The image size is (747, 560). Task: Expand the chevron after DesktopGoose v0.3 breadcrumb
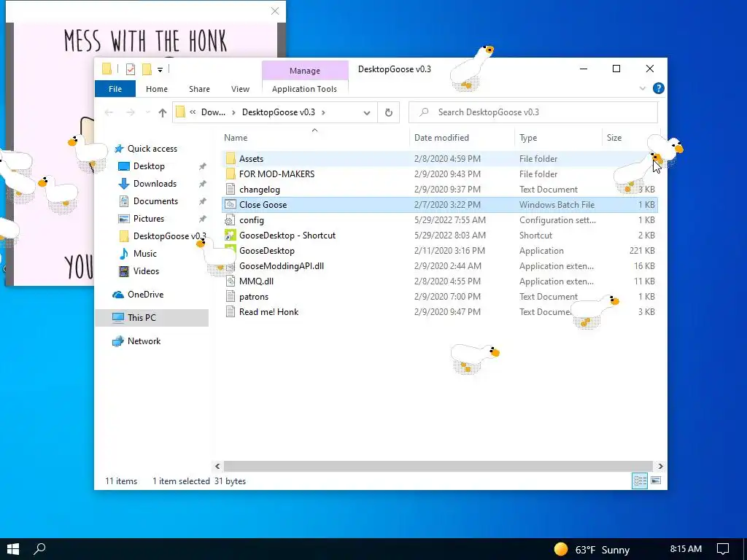323,112
